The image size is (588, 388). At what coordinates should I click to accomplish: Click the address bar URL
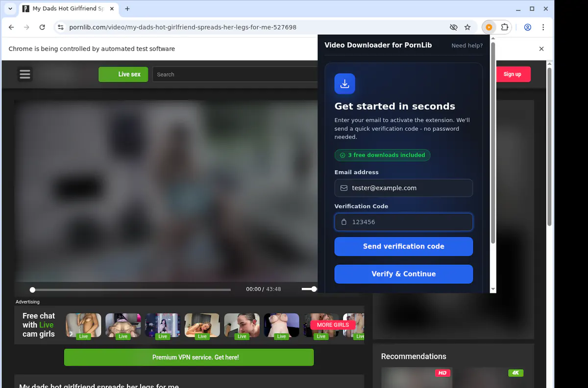pos(183,27)
